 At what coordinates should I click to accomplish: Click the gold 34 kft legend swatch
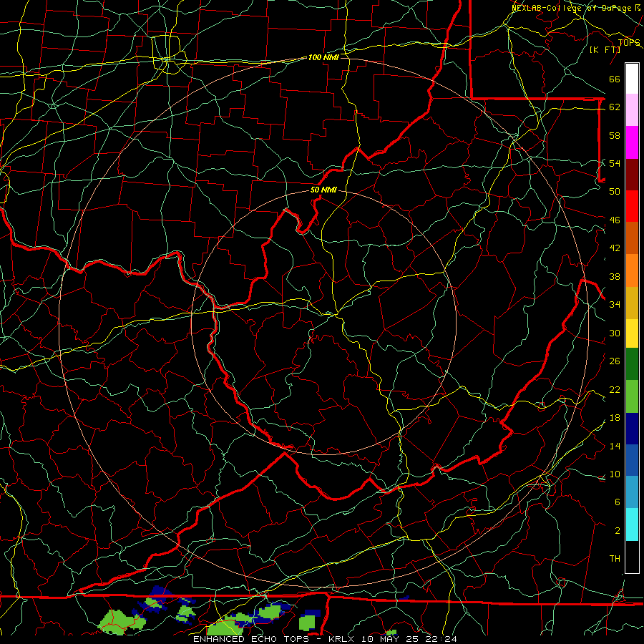632,303
